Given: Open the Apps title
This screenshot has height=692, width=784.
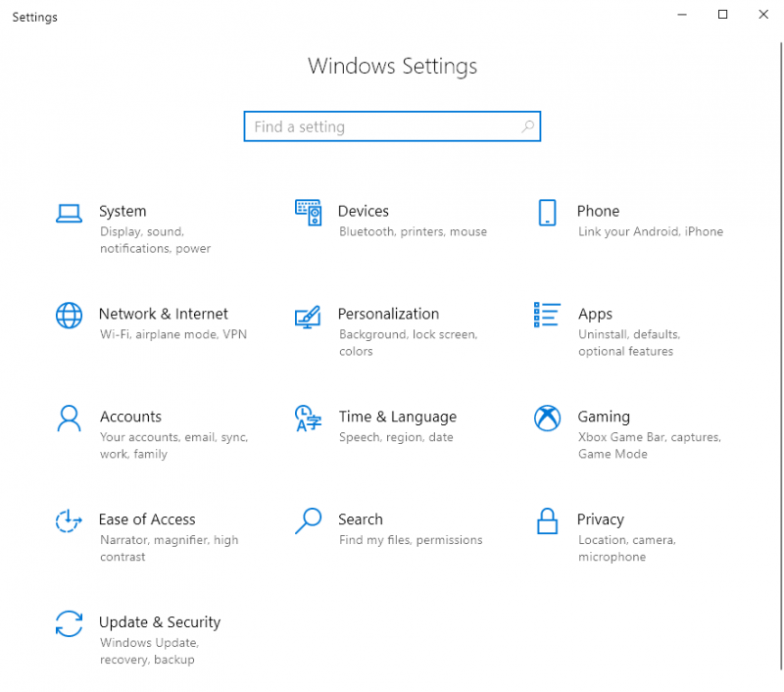Looking at the screenshot, I should 595,314.
